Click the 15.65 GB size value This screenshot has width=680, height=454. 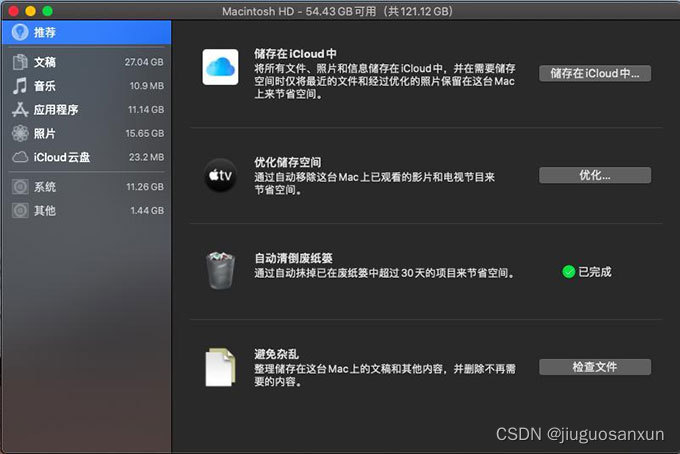[144, 133]
